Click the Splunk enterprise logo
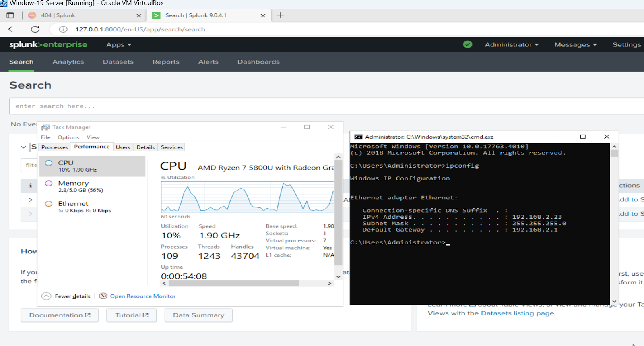Image resolution: width=644 pixels, height=346 pixels. (48, 45)
